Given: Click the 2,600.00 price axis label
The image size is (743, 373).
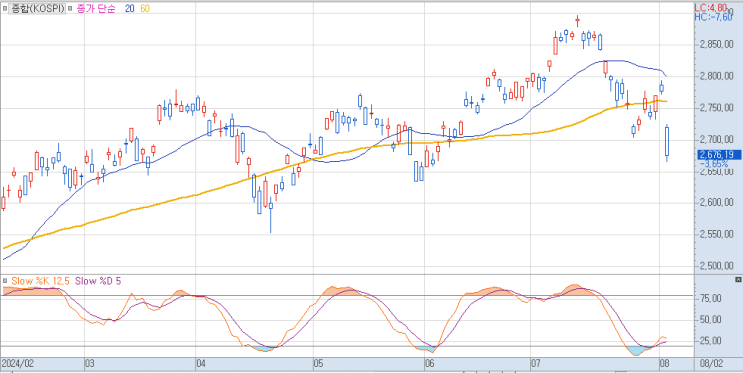Looking at the screenshot, I should coord(716,203).
